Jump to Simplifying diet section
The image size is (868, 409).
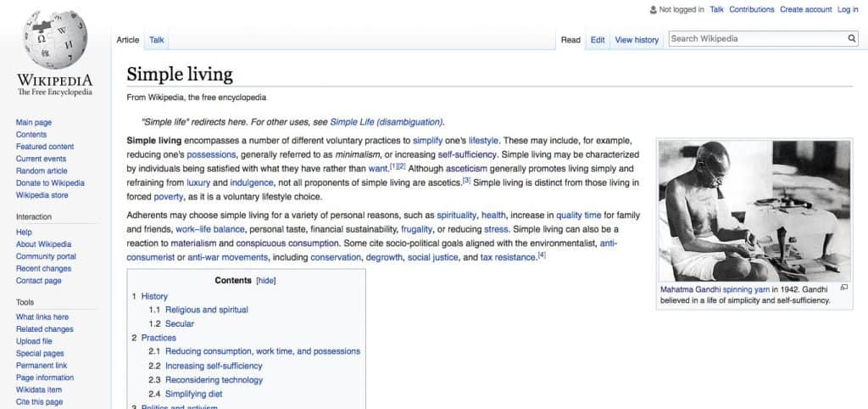194,395
